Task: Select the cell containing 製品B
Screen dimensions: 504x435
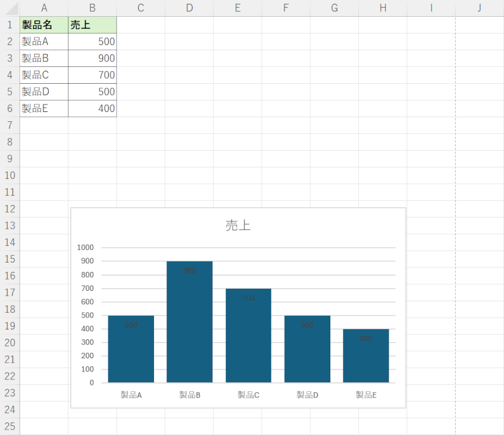Action: (x=44, y=58)
